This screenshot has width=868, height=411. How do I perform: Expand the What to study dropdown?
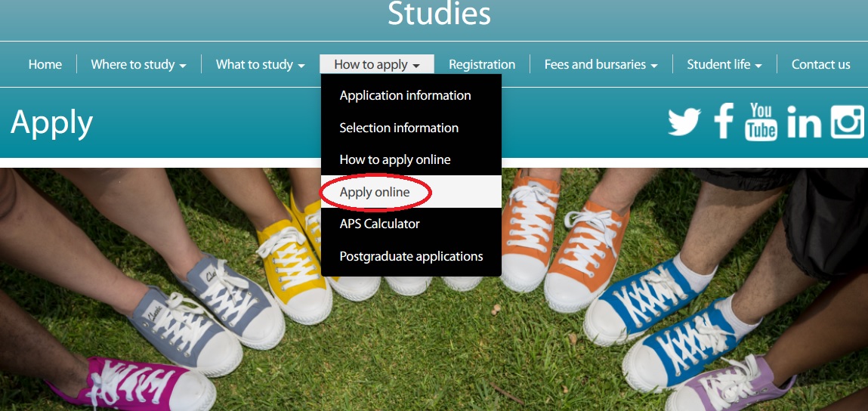pos(260,65)
